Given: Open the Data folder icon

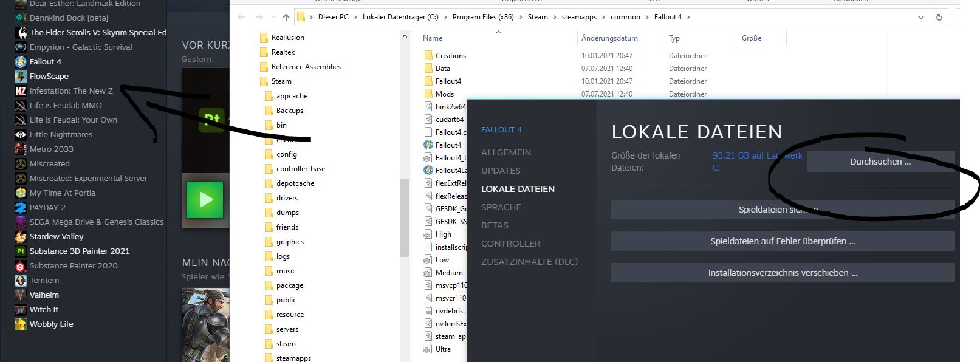Looking at the screenshot, I should point(428,69).
